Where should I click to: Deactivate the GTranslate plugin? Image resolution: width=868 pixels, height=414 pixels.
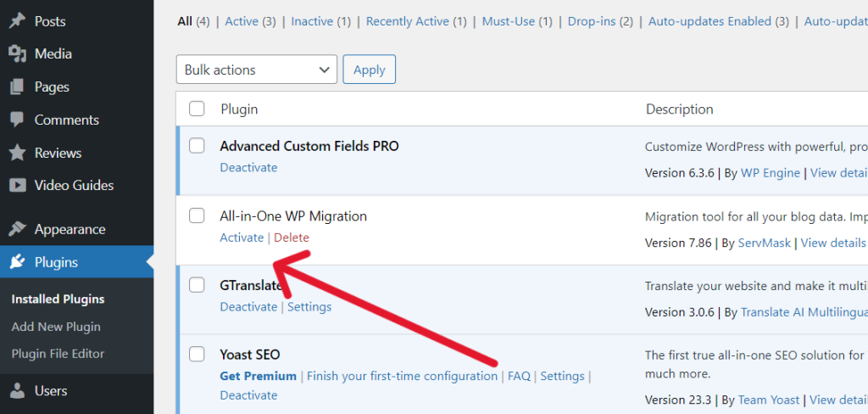point(248,306)
